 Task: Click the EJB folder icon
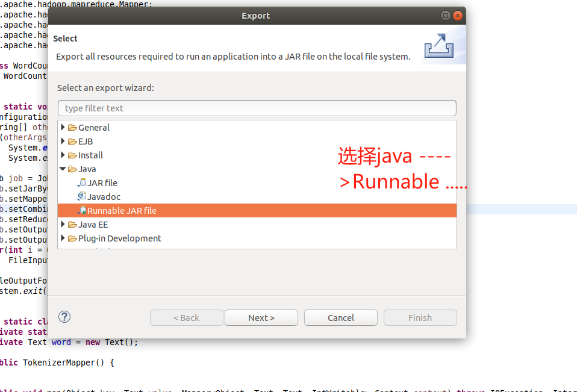pos(72,142)
